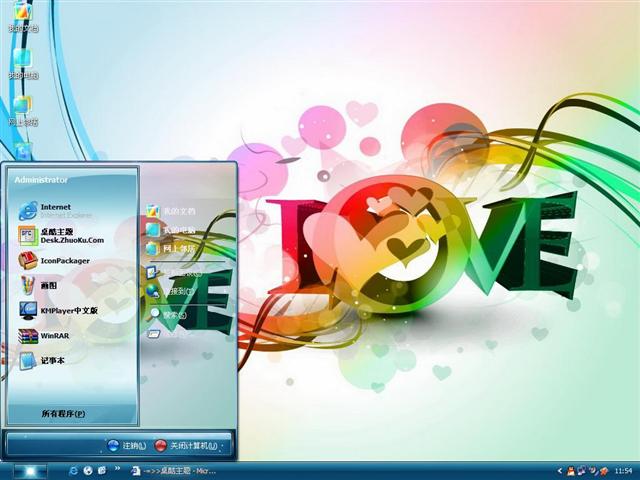Open 我的文档 in the Start menu's right pane
640x480 pixels.
[171, 211]
